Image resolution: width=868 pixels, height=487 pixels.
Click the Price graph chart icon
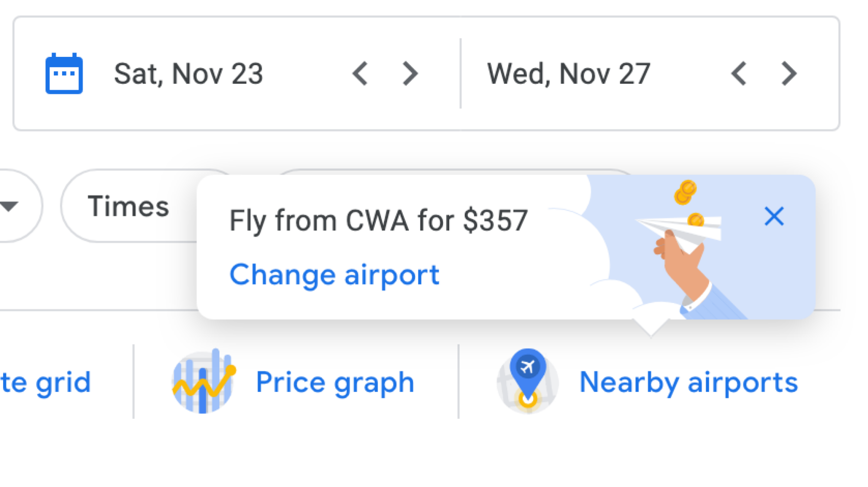click(204, 382)
